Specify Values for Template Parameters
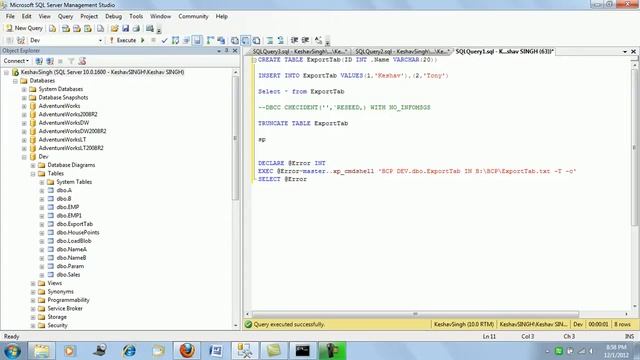Viewport: 640px width, 360px height. 318,40
